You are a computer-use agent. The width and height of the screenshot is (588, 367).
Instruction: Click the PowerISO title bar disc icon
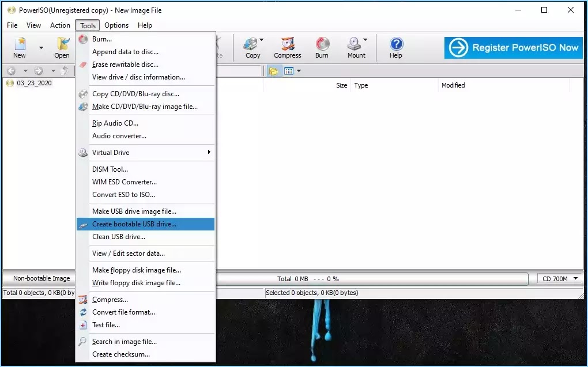point(12,10)
